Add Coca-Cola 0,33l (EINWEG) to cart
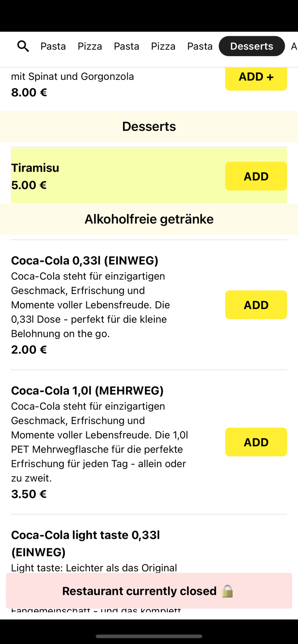The height and width of the screenshot is (644, 298). (256, 305)
